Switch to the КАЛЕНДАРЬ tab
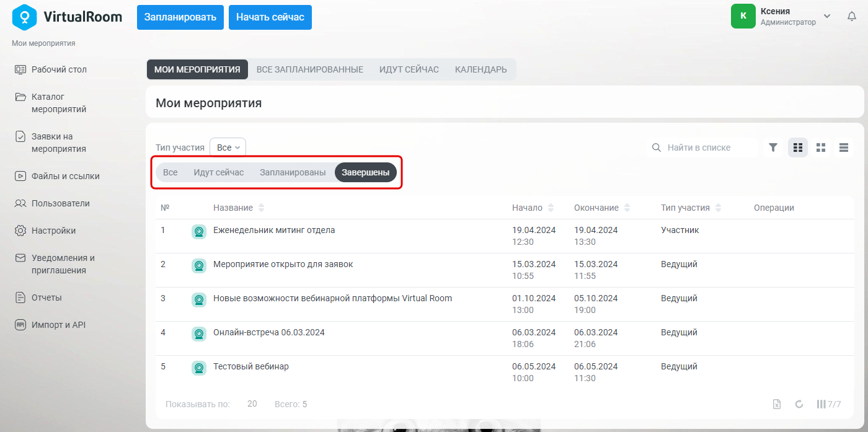 tap(481, 69)
